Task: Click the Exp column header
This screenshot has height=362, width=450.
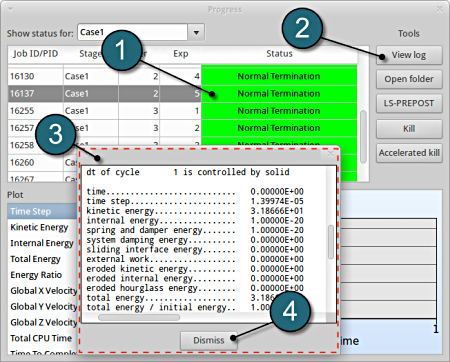Action: (181, 54)
